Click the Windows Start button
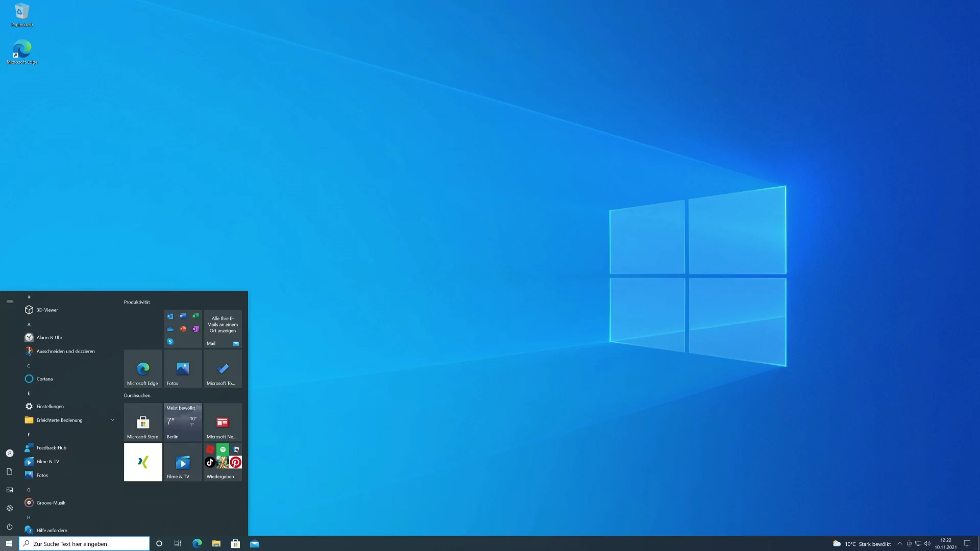Screen dimensions: 980x551 pos(9,543)
